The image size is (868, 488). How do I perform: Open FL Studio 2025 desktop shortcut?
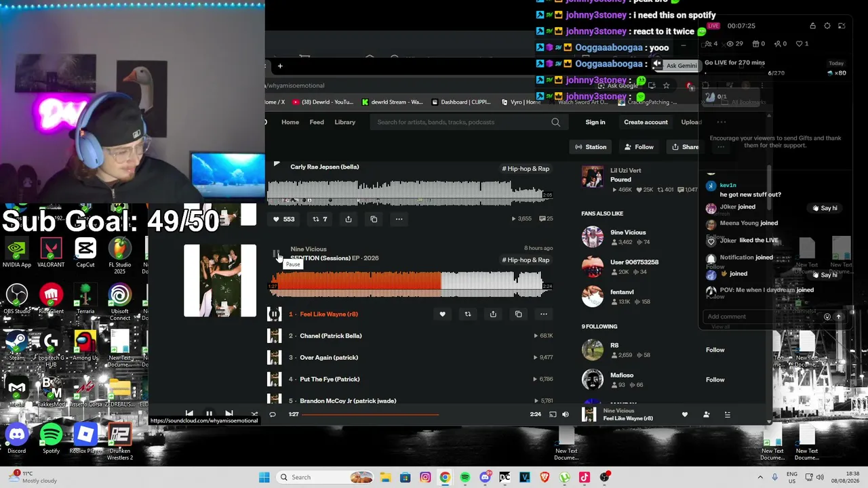click(x=119, y=254)
